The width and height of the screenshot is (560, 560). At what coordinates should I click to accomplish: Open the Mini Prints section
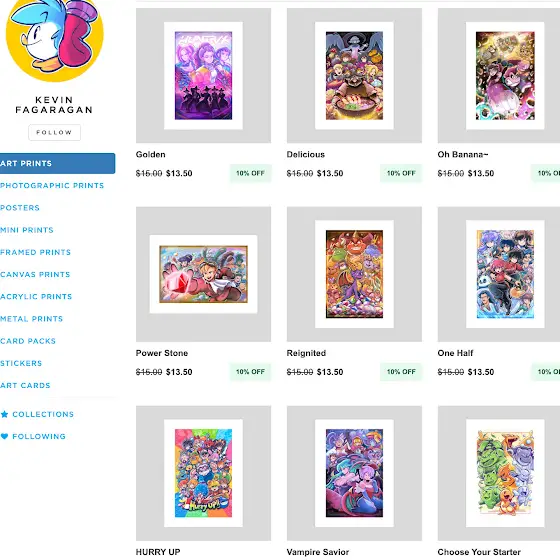coord(27,230)
